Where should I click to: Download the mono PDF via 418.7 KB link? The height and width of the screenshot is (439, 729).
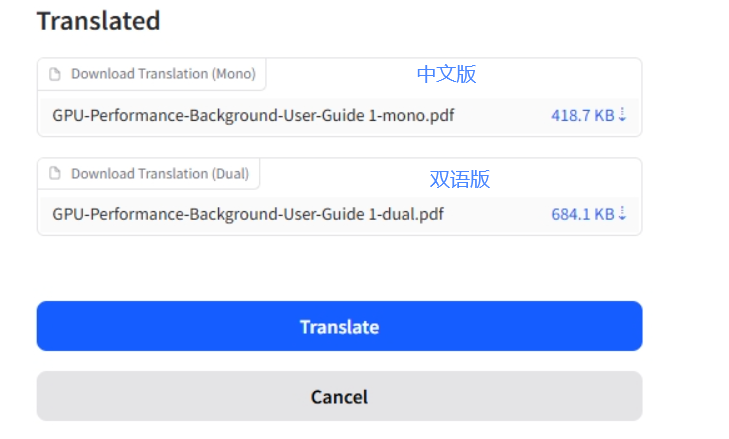pos(582,115)
